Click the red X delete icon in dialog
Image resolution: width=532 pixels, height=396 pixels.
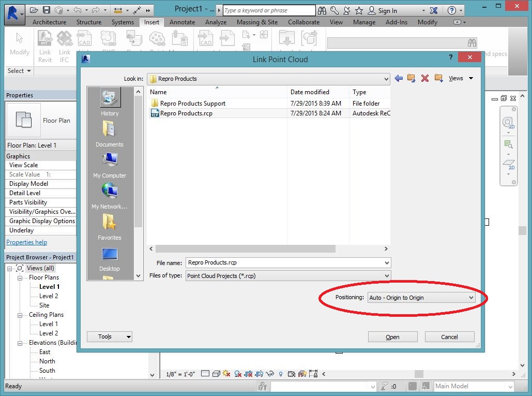(425, 78)
